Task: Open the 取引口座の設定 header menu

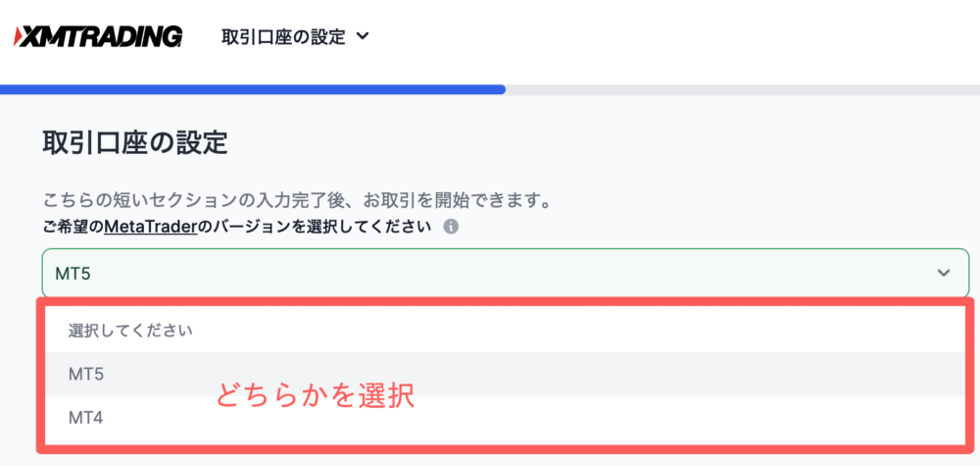Action: click(296, 37)
